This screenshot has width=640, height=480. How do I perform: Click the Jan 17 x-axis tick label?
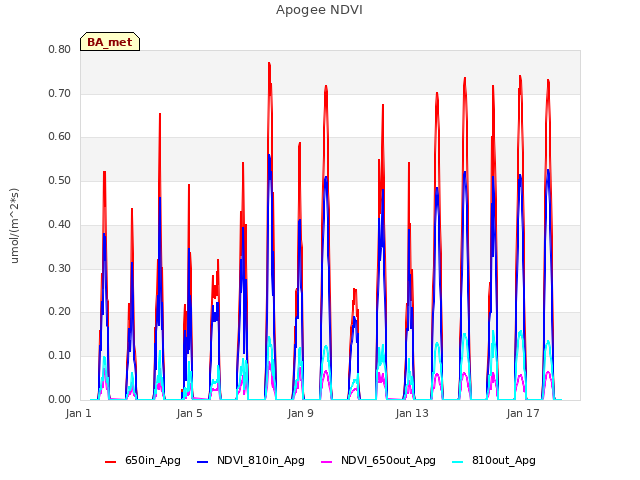(523, 413)
